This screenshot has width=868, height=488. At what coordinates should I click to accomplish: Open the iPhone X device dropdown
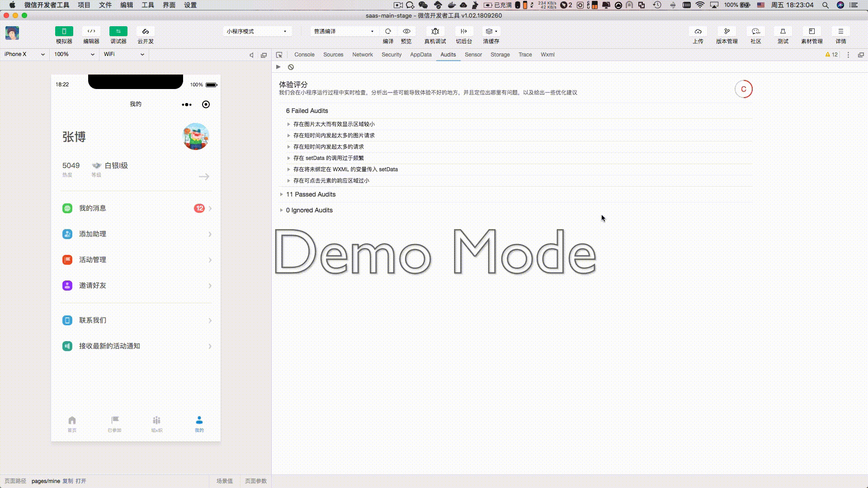[x=24, y=54]
